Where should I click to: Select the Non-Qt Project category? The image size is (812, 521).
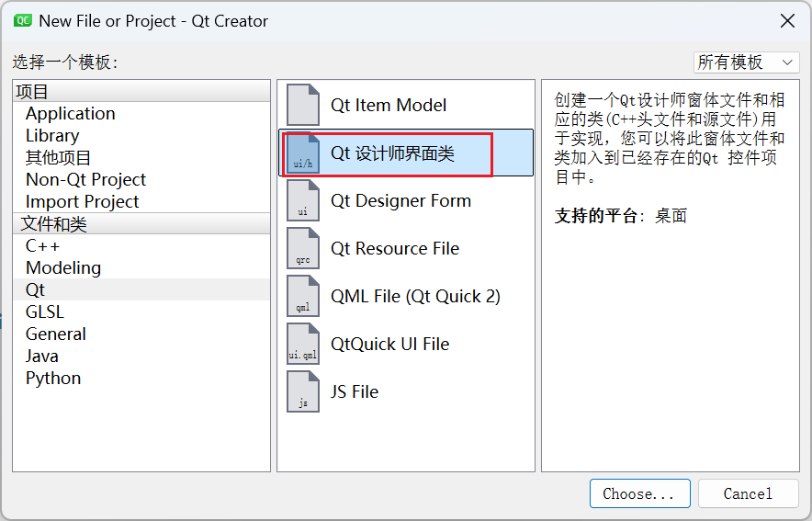(x=141, y=180)
